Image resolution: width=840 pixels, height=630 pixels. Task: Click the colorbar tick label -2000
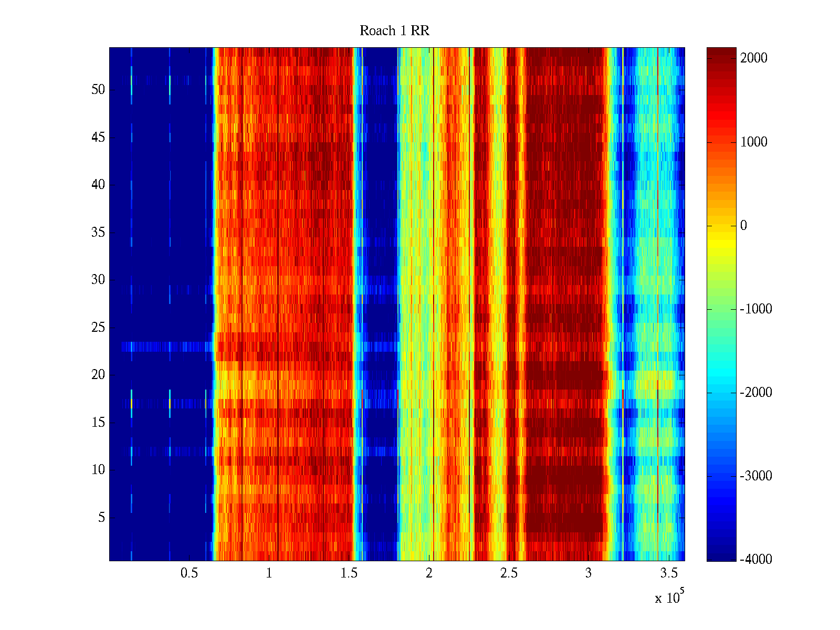[x=755, y=393]
